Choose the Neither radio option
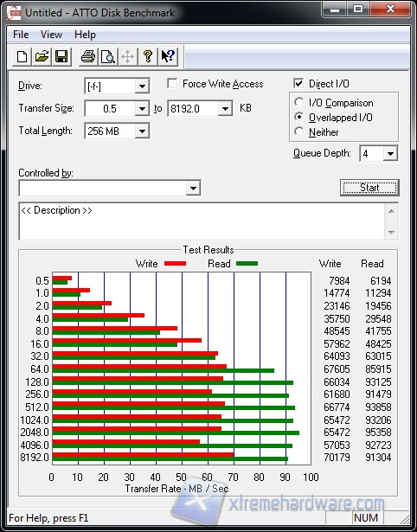Image resolution: width=417 pixels, height=532 pixels. coord(299,131)
